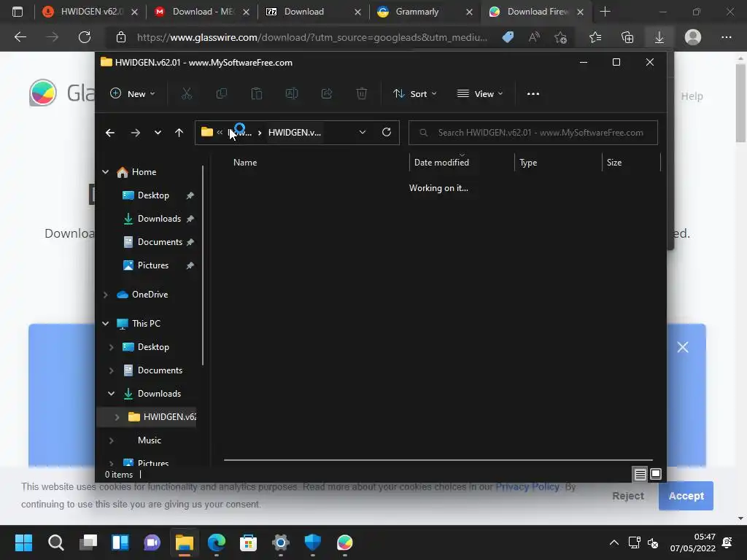Expand the Music tree node
The image size is (747, 560).
[x=111, y=440]
